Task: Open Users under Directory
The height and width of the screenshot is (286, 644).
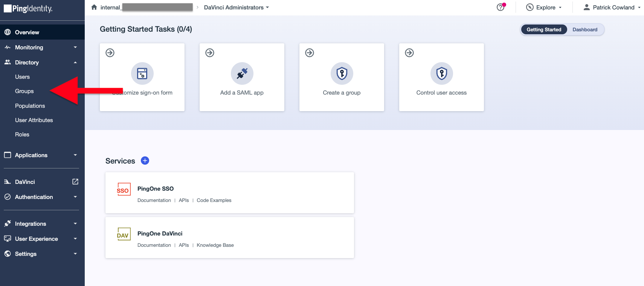Action: click(x=22, y=77)
